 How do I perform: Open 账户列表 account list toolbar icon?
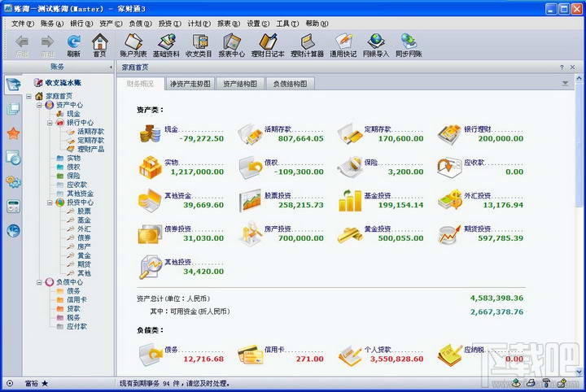(x=133, y=46)
